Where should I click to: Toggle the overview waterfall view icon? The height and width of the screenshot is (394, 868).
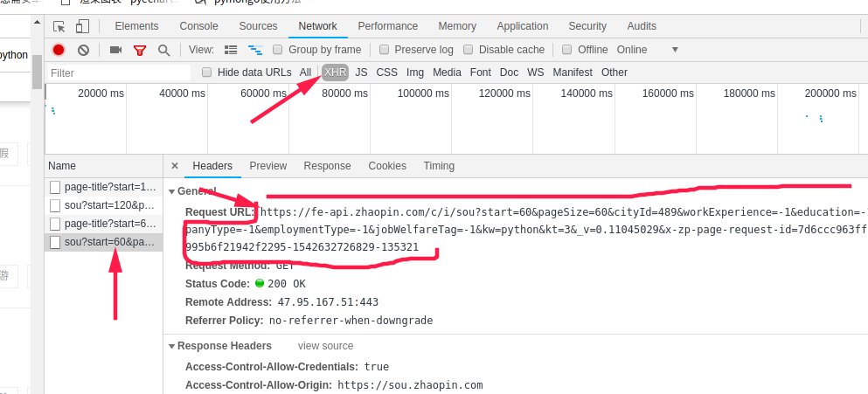(255, 50)
